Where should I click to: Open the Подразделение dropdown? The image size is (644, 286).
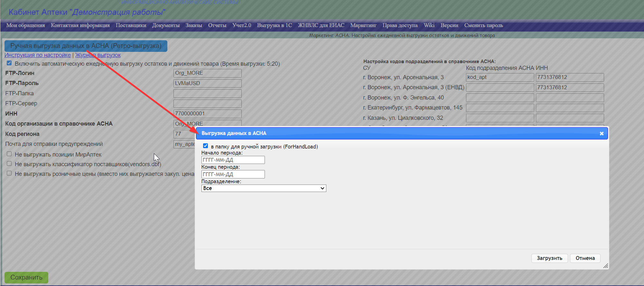[x=264, y=188]
